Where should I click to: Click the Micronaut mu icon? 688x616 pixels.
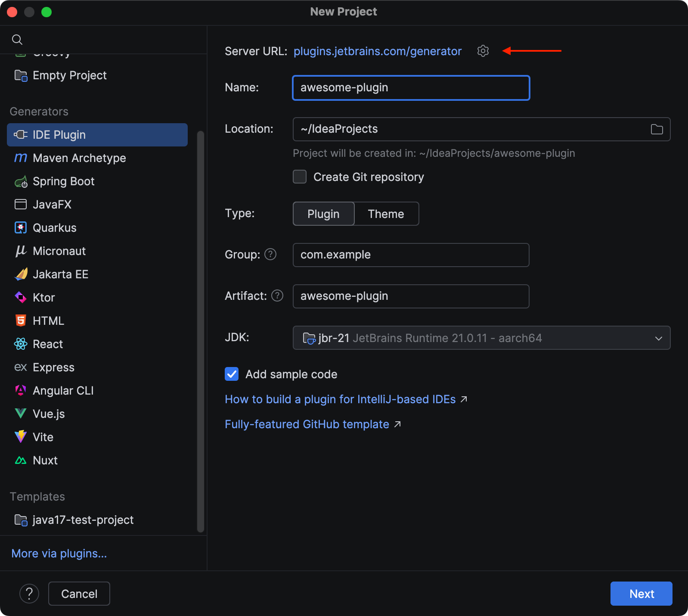(x=21, y=251)
